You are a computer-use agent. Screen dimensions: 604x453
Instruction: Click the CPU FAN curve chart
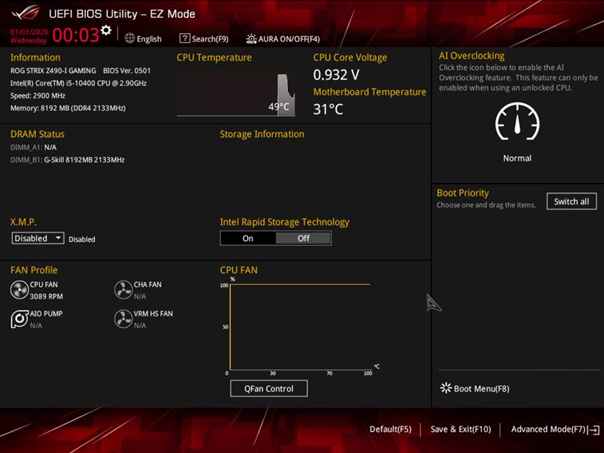coord(299,327)
